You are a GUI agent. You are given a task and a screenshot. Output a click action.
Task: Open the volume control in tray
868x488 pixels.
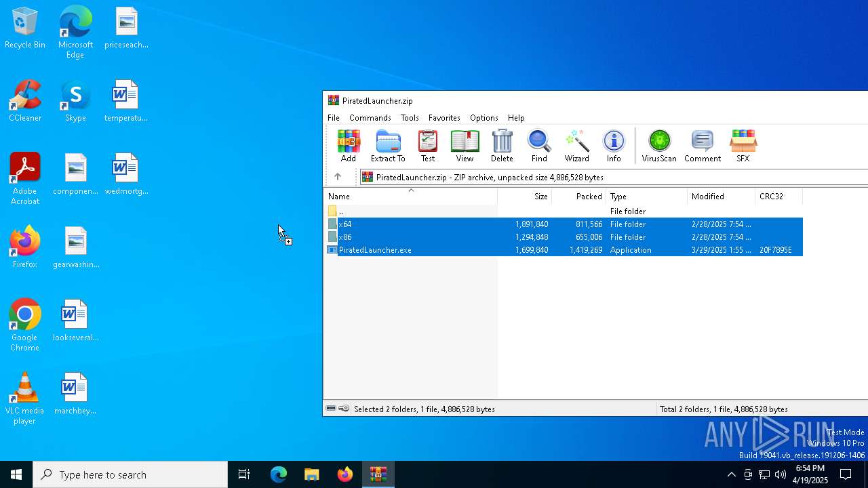(781, 474)
